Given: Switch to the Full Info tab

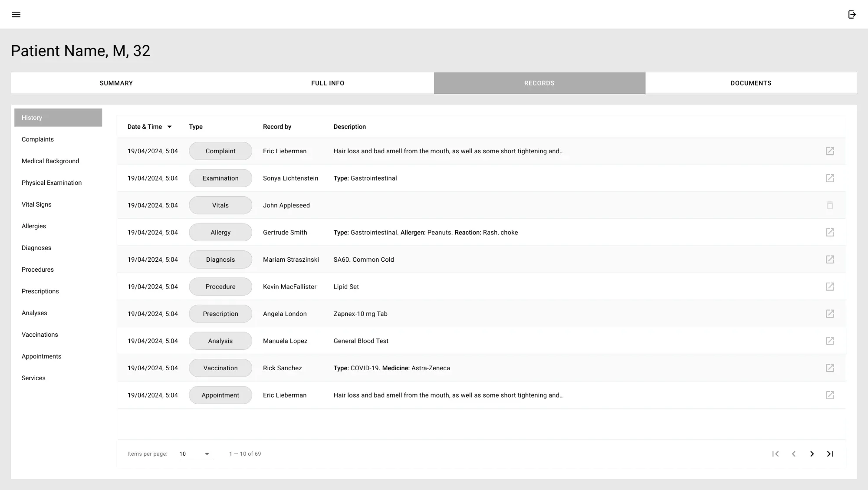Looking at the screenshot, I should click(x=328, y=83).
